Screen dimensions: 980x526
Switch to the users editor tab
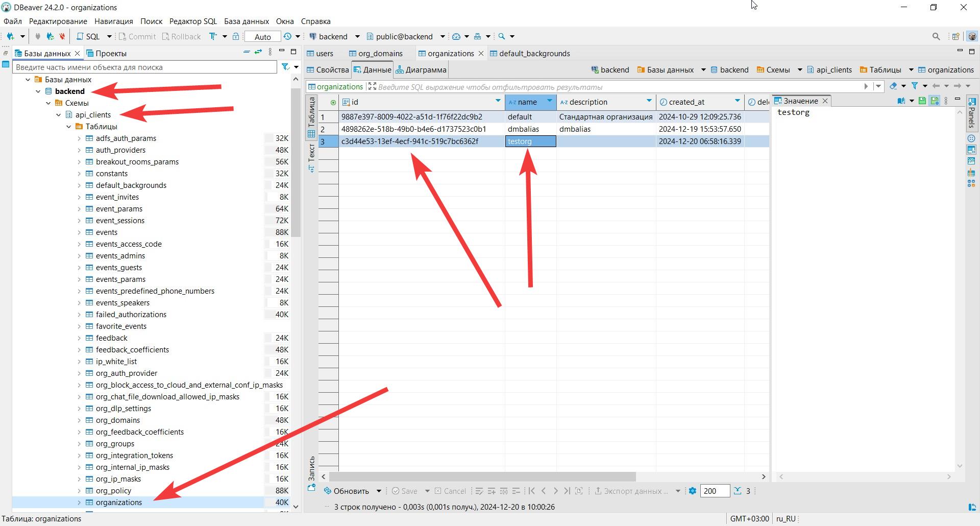coord(320,53)
